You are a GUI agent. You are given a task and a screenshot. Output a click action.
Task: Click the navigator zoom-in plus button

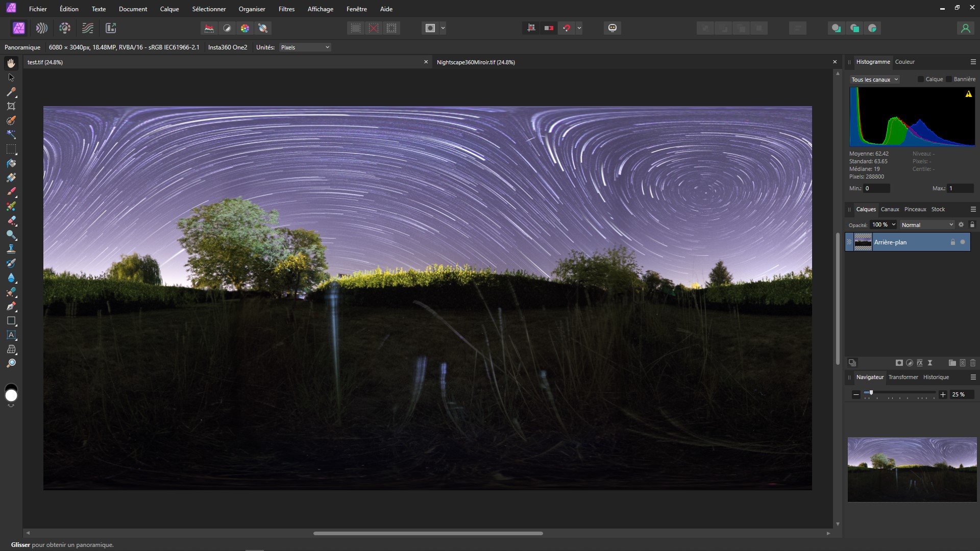pyautogui.click(x=943, y=394)
